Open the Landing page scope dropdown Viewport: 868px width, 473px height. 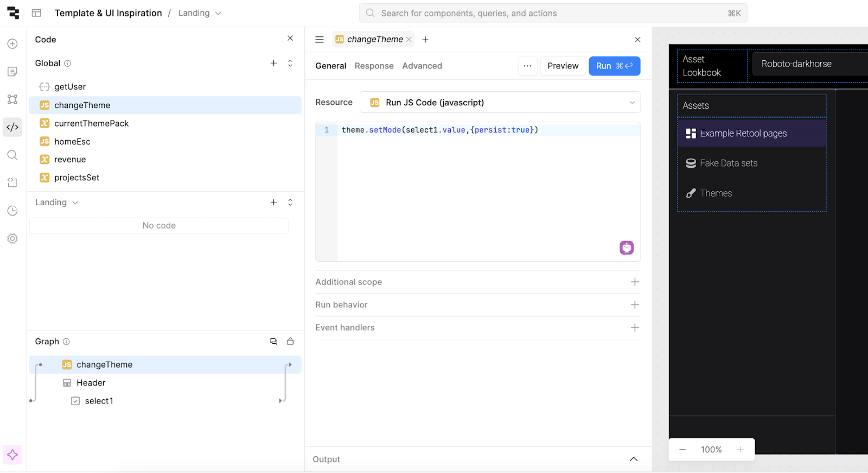57,203
